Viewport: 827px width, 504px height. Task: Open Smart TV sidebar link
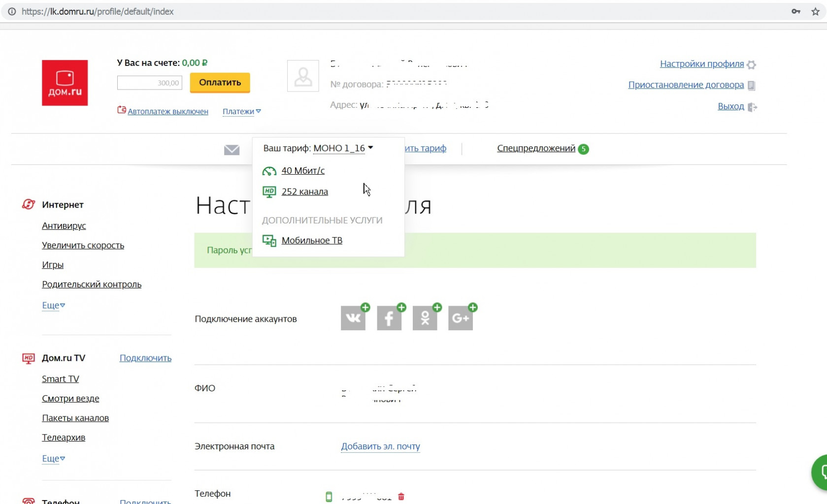60,379
